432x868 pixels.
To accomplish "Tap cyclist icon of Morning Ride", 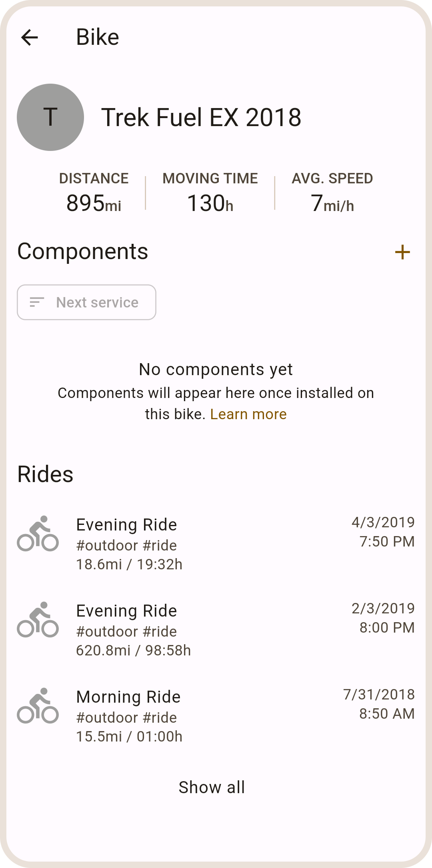I will [38, 705].
